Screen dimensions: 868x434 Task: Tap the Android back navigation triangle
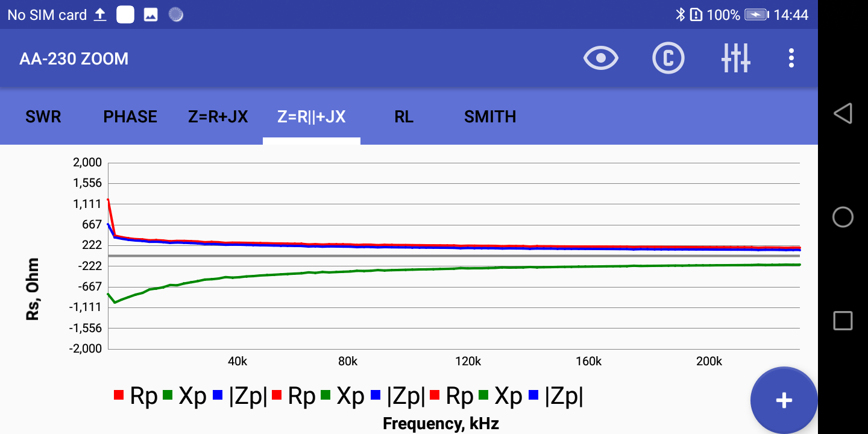click(x=843, y=113)
